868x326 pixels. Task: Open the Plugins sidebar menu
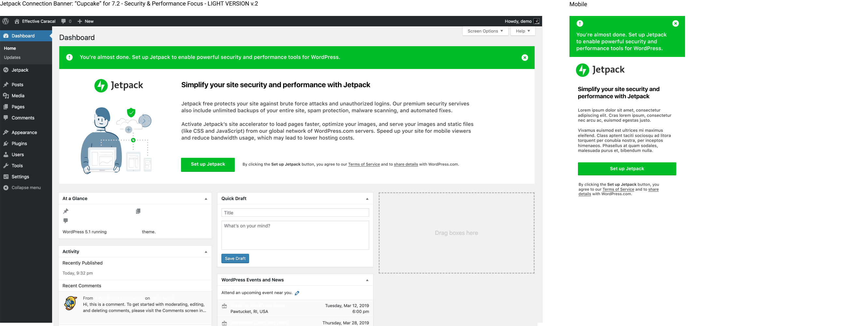pyautogui.click(x=26, y=143)
